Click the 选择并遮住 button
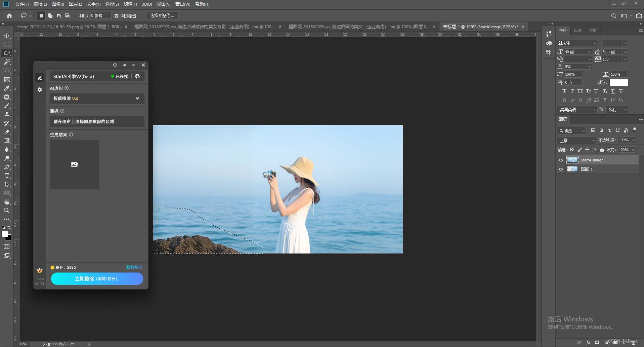 point(162,16)
